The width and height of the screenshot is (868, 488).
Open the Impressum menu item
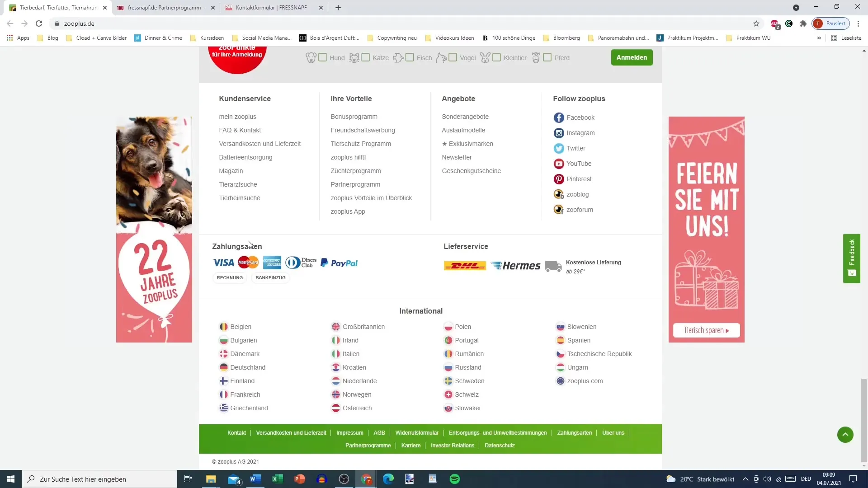[350, 432]
